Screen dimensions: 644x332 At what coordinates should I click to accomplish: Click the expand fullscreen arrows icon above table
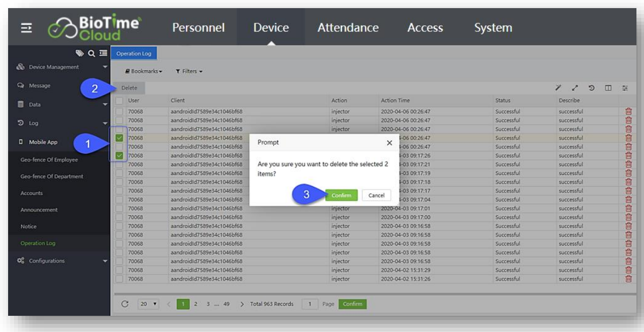coord(575,88)
